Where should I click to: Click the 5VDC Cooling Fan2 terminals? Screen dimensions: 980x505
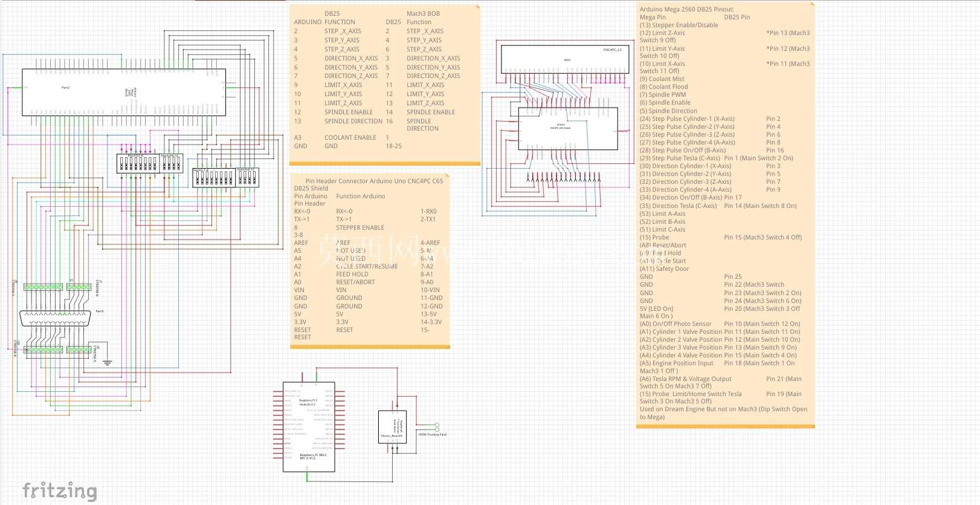pyautogui.click(x=437, y=428)
